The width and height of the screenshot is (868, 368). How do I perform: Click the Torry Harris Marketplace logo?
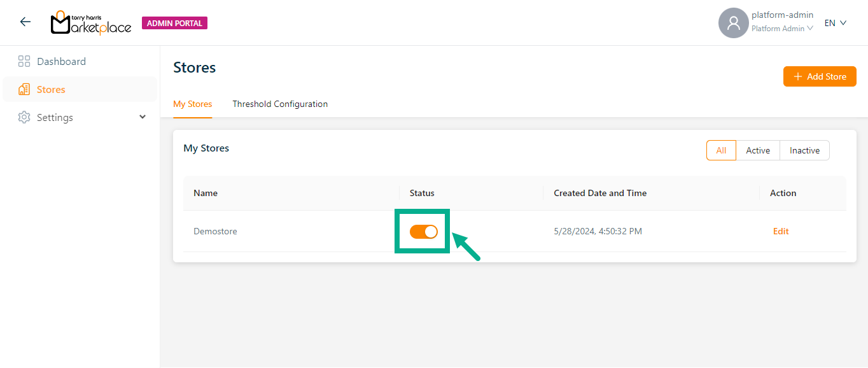click(x=90, y=23)
